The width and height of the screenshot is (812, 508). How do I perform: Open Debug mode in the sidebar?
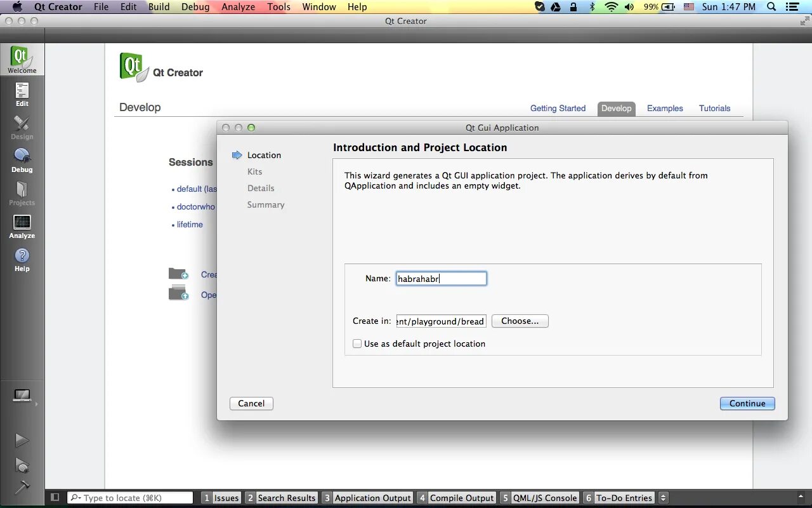pyautogui.click(x=22, y=160)
